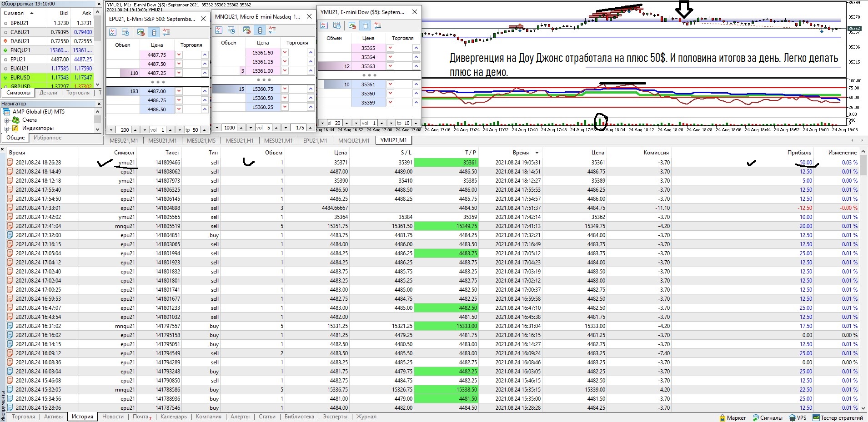Viewport: 868px width, 422px height.
Task: Click the tick chart icon in EPU21 depth window
Action: (113, 32)
